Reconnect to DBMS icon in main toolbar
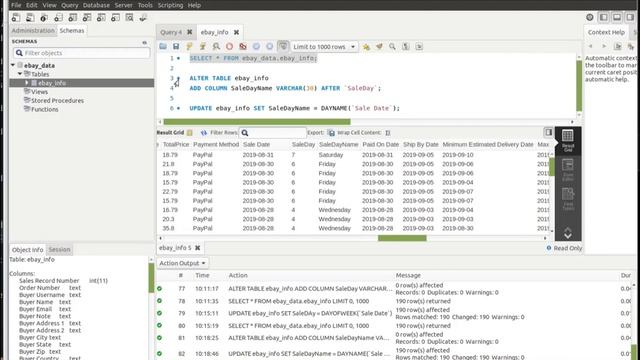The width and height of the screenshot is (640, 360). pyautogui.click(x=143, y=18)
